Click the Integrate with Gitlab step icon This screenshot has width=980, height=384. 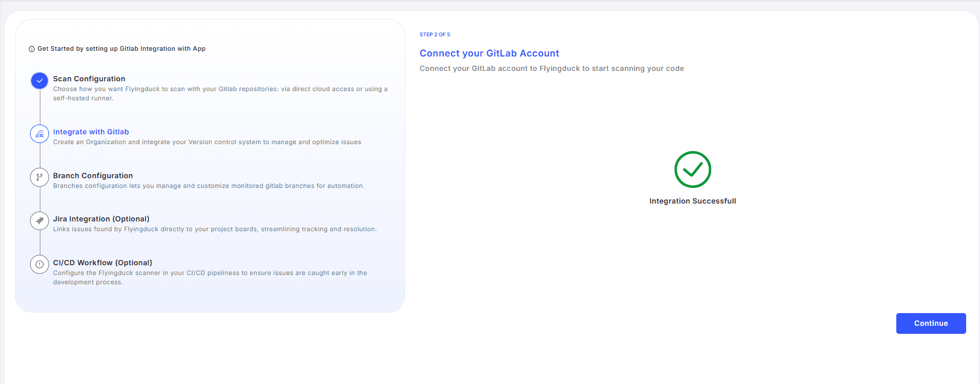coord(39,134)
